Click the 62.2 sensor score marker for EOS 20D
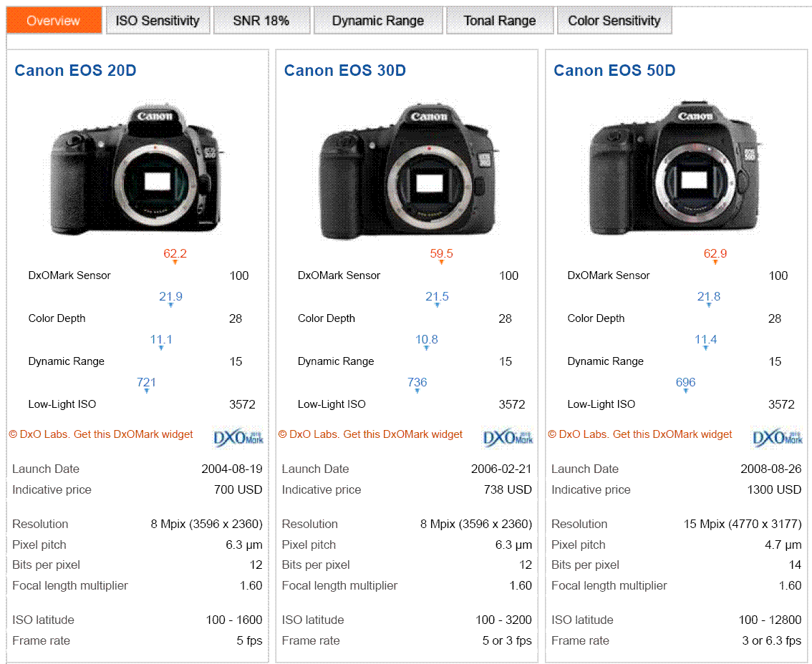Viewport: 812px width, 664px height. click(x=175, y=254)
